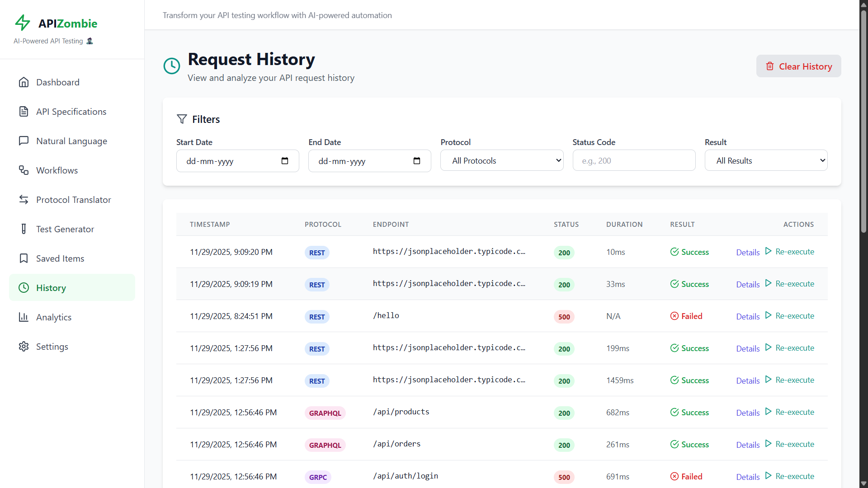This screenshot has height=488, width=868.
Task: Click the Analytics bar chart icon
Action: click(24, 317)
